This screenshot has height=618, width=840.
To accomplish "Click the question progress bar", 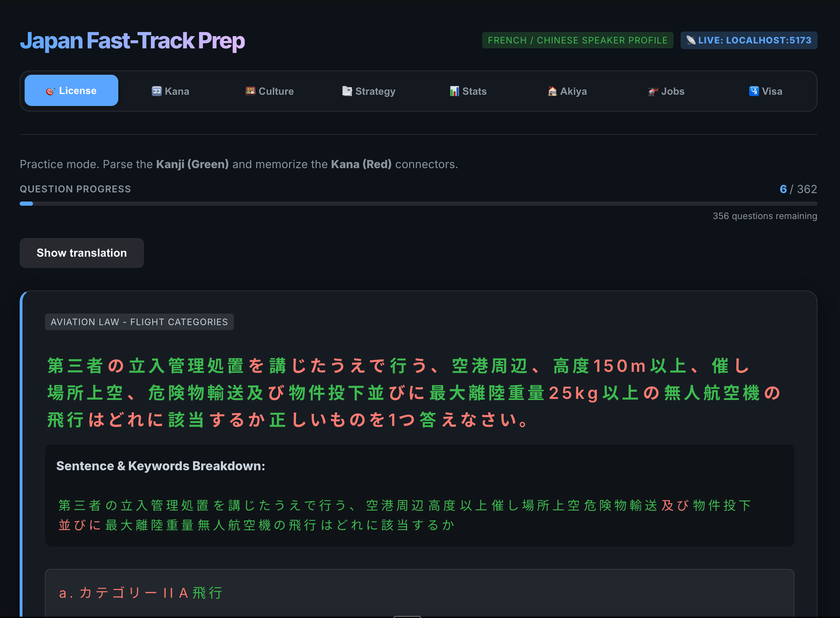I will click(418, 204).
